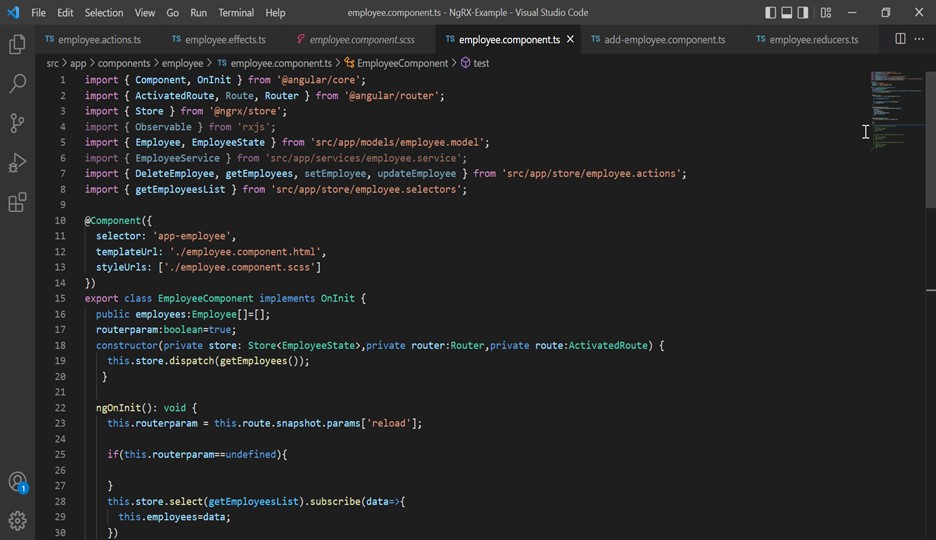The height and width of the screenshot is (540, 936).
Task: Open the Run and Debug view
Action: (17, 163)
